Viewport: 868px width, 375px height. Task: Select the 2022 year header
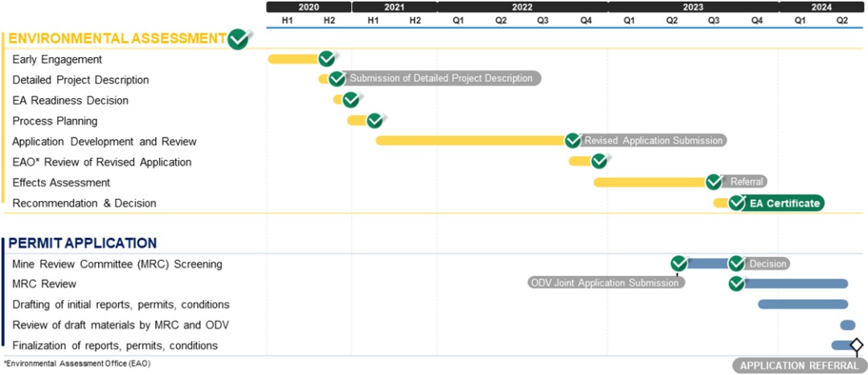[x=522, y=7]
